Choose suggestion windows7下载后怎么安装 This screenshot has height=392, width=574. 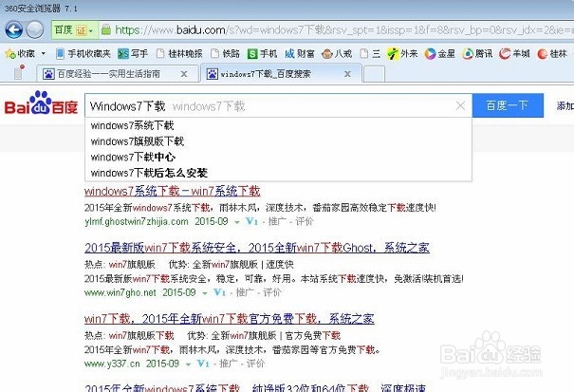[x=278, y=173]
